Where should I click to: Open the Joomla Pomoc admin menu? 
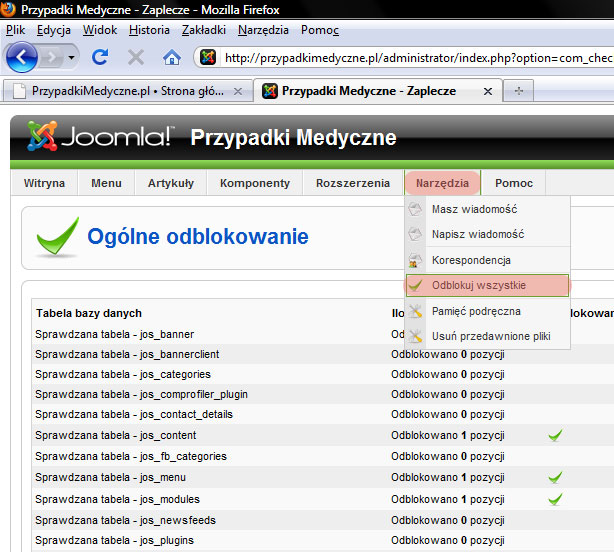[514, 183]
